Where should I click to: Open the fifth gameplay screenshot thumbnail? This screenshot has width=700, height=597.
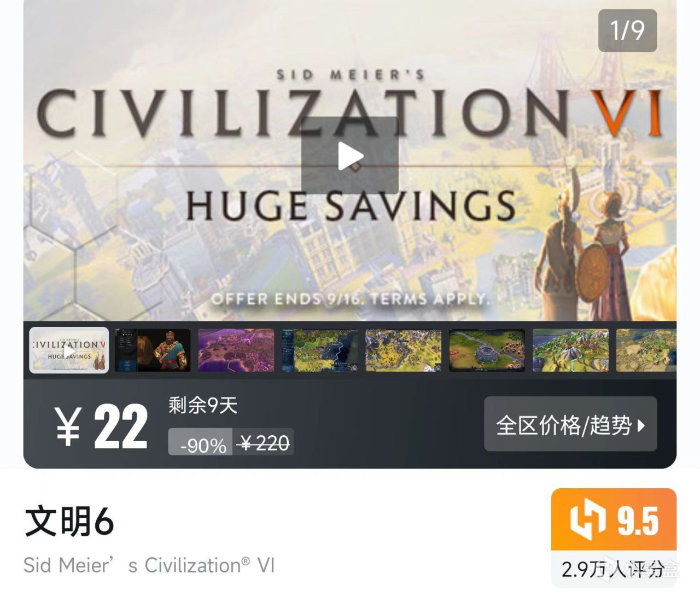click(x=404, y=350)
